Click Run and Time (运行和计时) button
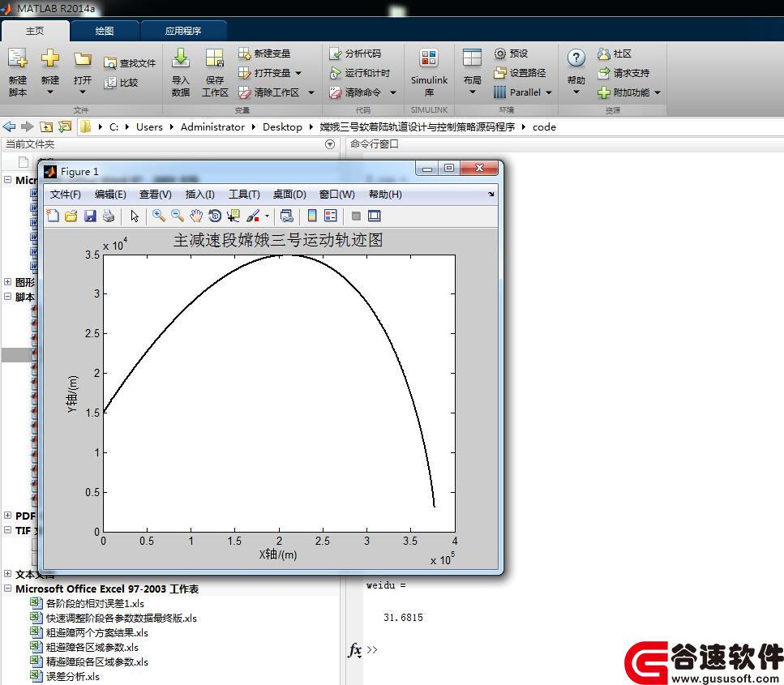 coord(359,73)
